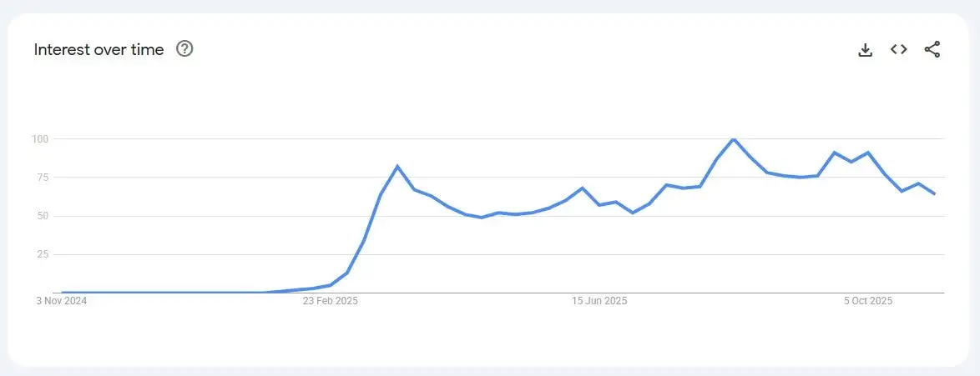
Task: Click the "5 Oct 2025" axis label
Action: [x=868, y=301]
